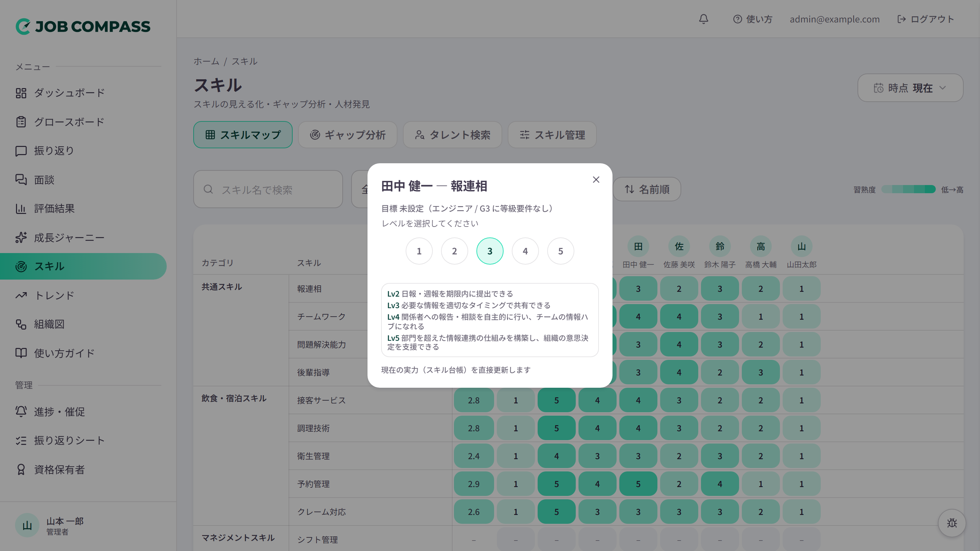Click 佐藤 美咲 column avatar
This screenshot has width=980, height=551.
(679, 246)
